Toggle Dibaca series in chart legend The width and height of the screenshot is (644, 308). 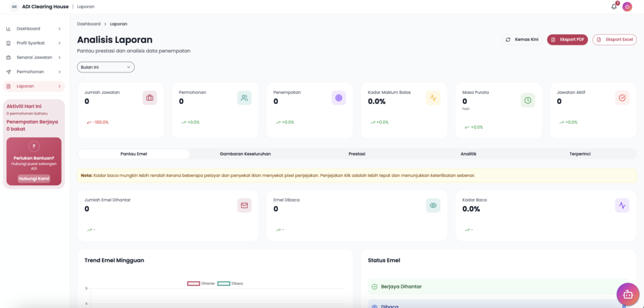point(231,283)
